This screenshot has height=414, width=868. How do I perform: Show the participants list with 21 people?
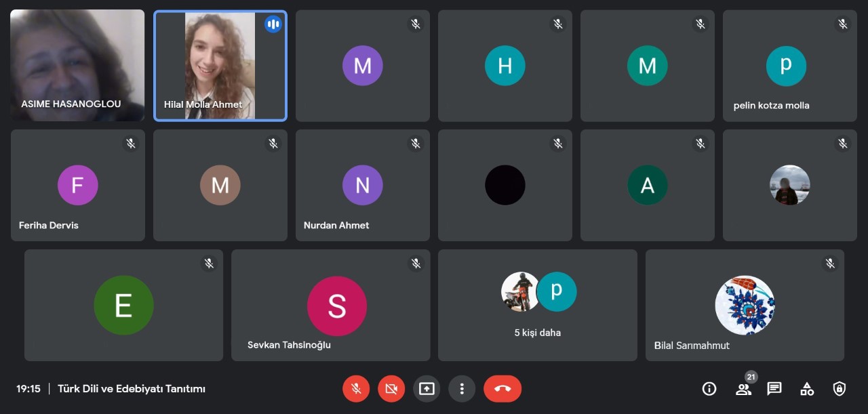click(743, 390)
